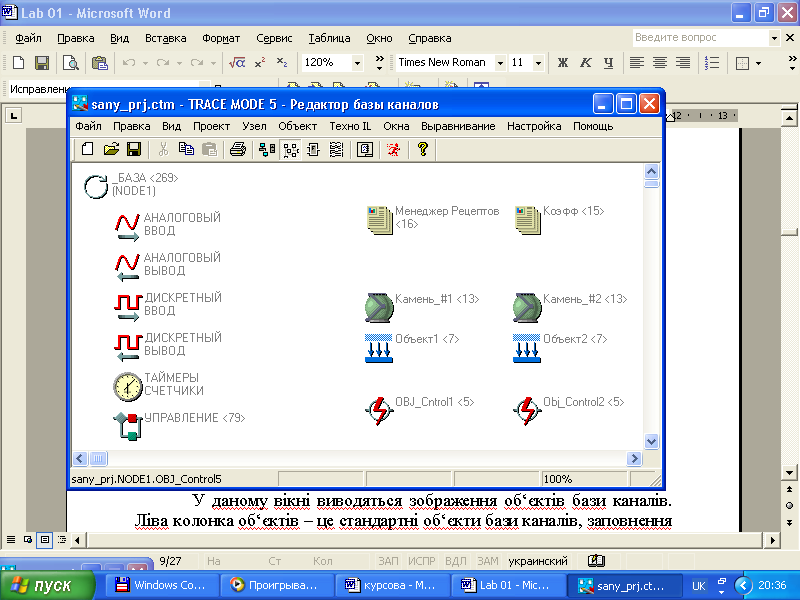Click New file icon in TRACE MODE toolbar
The height and width of the screenshot is (600, 800).
click(87, 149)
